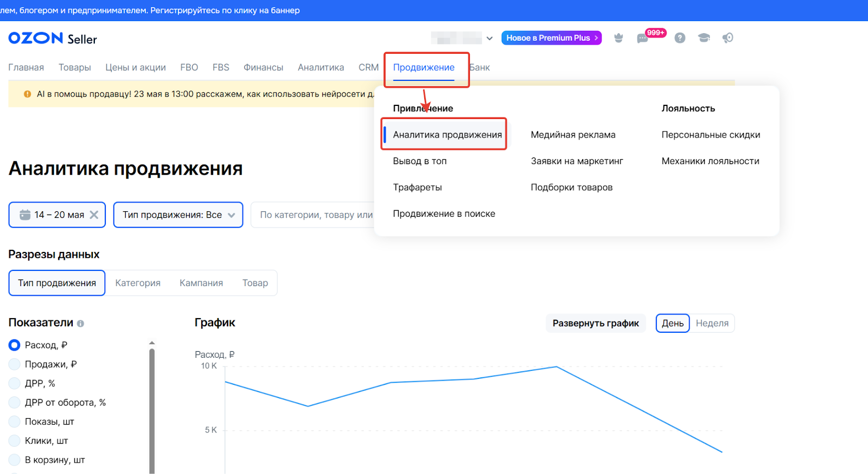
Task: Select the Товар data slice tab
Action: point(255,283)
